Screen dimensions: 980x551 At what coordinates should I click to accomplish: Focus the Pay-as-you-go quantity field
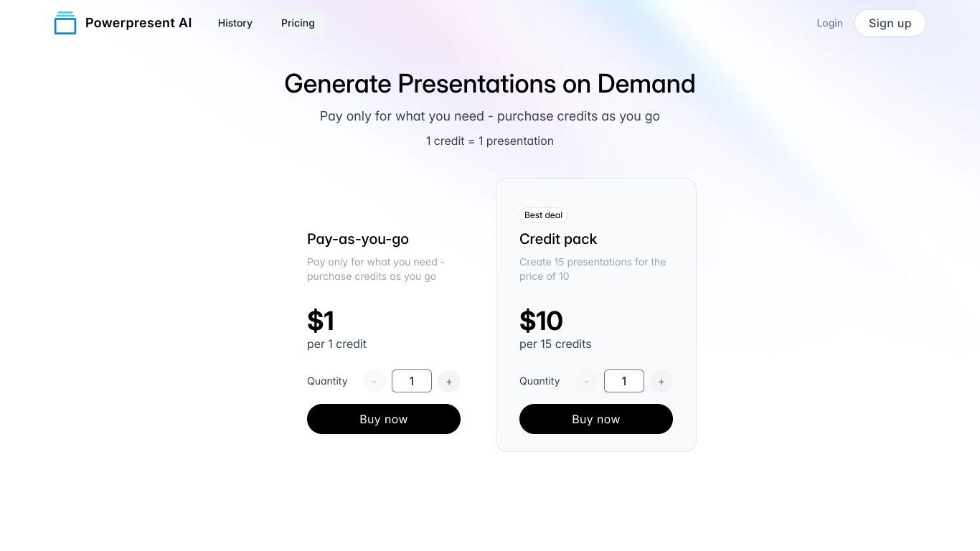[412, 381]
